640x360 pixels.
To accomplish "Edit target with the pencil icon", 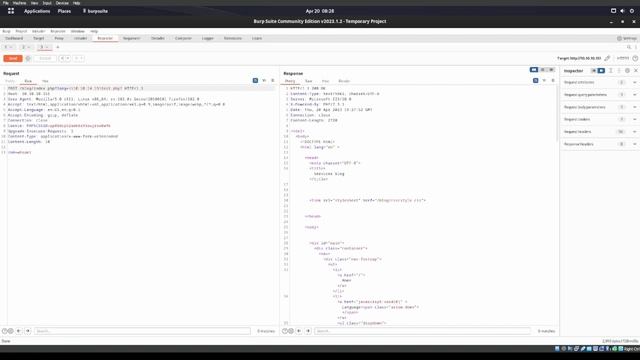I will (607, 58).
